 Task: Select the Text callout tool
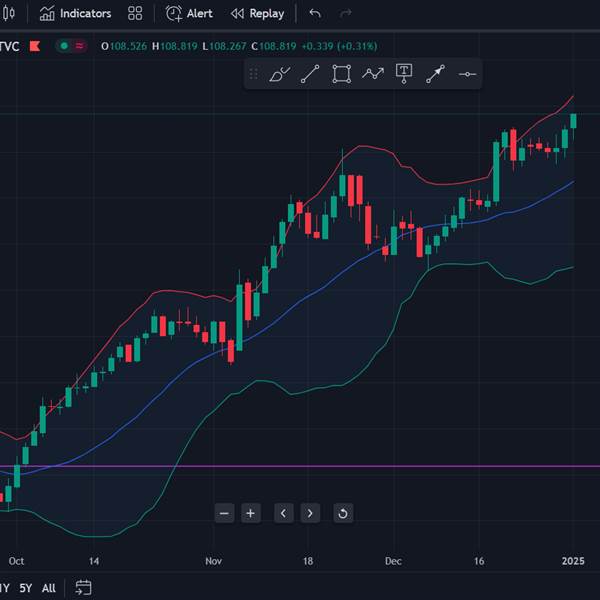point(404,73)
